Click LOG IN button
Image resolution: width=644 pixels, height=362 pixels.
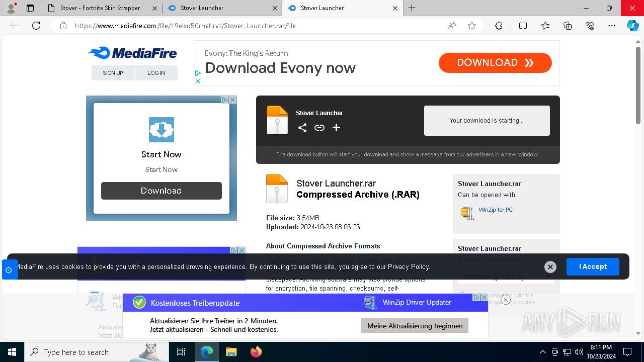click(156, 73)
